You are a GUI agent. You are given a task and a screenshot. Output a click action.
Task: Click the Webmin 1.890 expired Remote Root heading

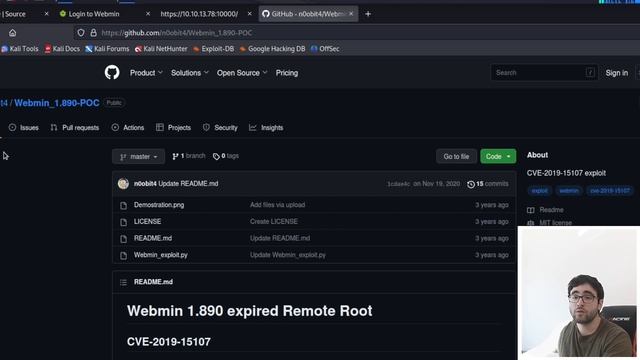[249, 311]
